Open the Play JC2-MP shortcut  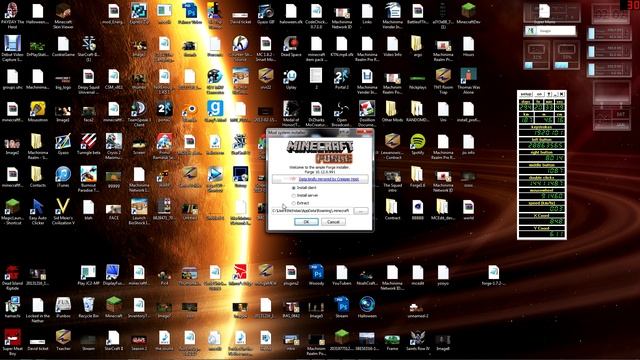pos(88,274)
